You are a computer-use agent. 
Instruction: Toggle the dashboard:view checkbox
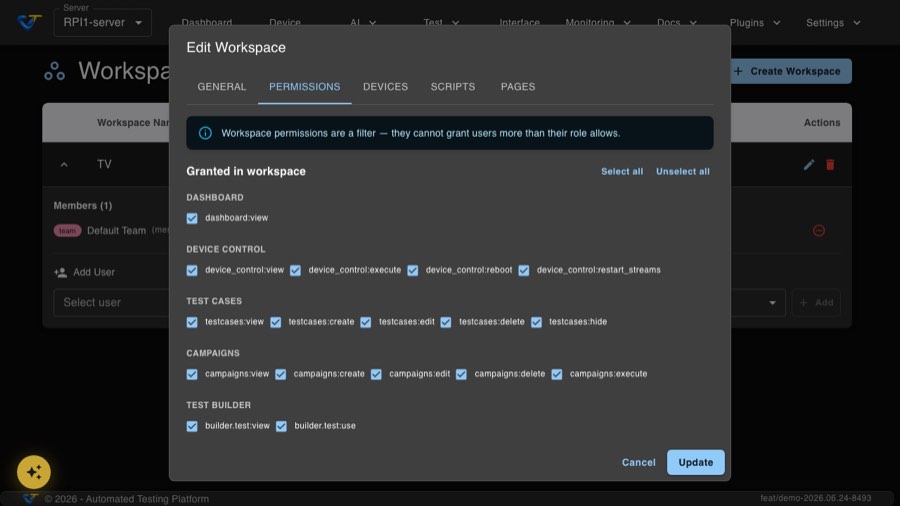192,218
